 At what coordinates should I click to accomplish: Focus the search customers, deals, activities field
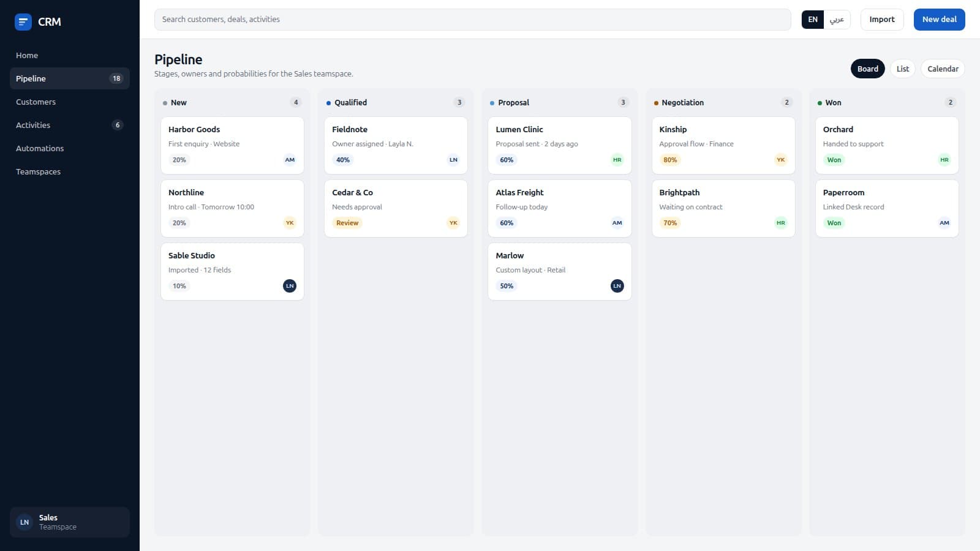point(472,20)
